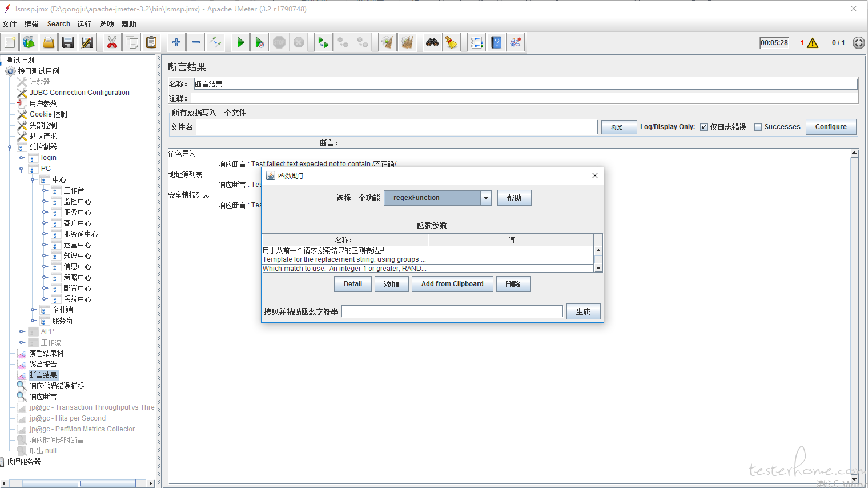Collapse the 中心 tree node handle
Image resolution: width=868 pixels, height=488 pixels.
[x=33, y=179]
